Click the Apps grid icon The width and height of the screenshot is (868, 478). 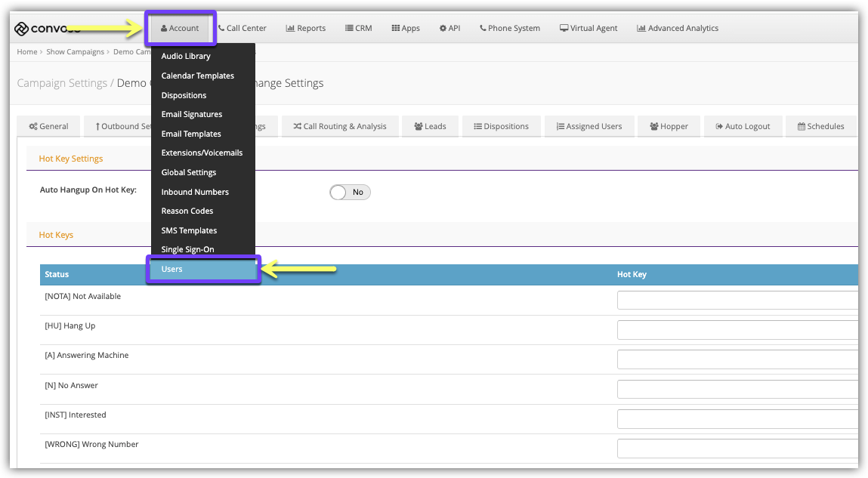[395, 29]
